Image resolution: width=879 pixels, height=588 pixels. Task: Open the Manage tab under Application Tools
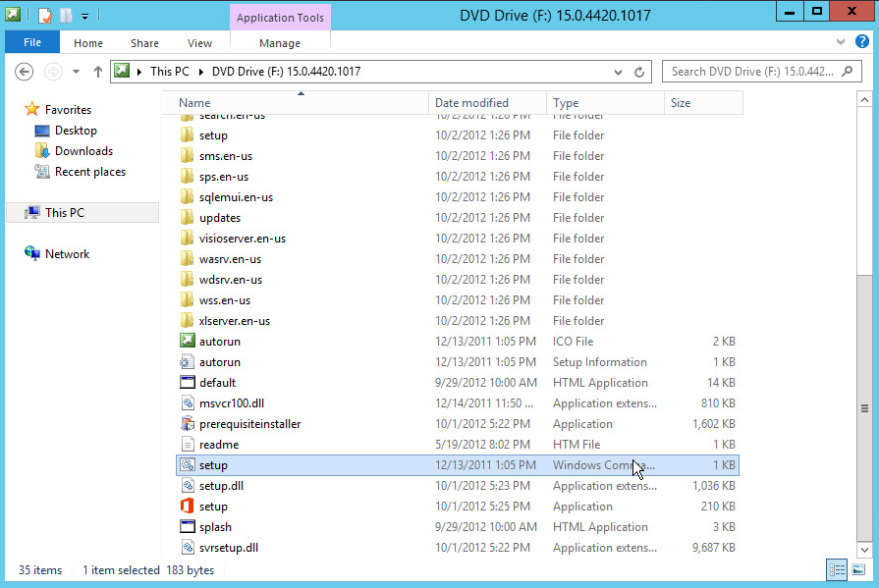click(x=280, y=43)
